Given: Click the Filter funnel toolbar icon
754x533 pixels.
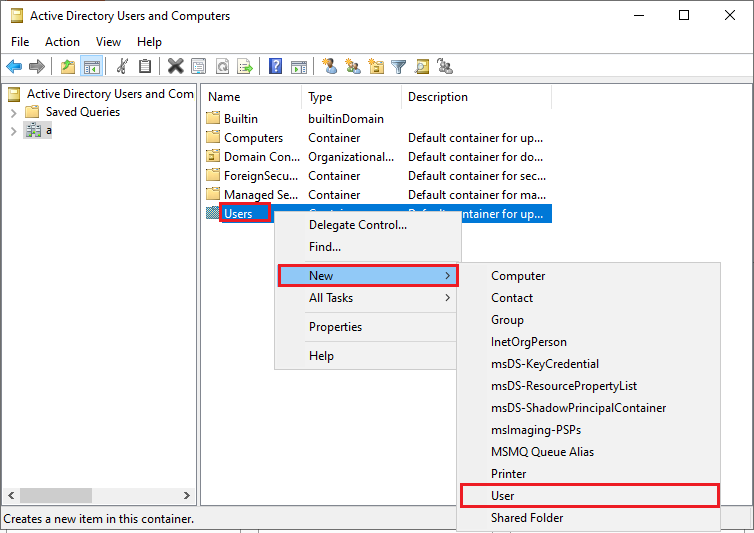Looking at the screenshot, I should tap(399, 66).
